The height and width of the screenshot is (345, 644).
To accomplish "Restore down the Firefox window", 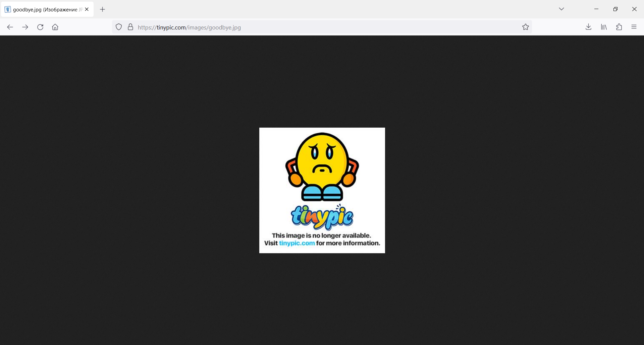I will (x=615, y=9).
